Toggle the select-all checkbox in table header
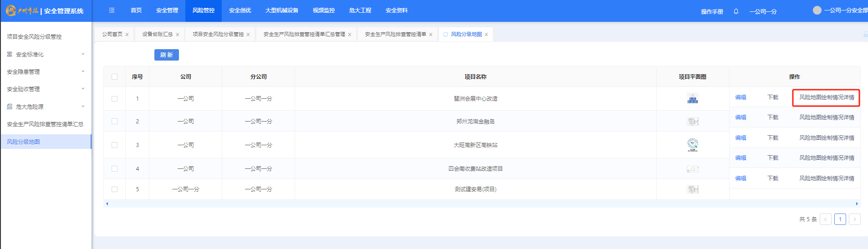 (115, 77)
